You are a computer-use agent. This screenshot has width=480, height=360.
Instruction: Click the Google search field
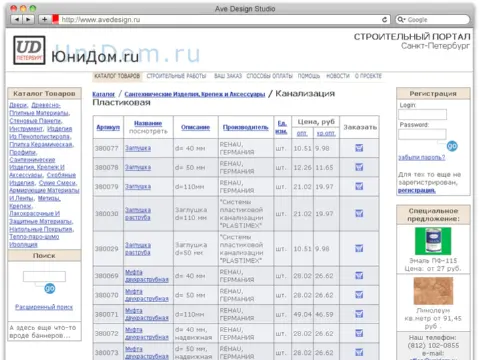[x=433, y=20]
